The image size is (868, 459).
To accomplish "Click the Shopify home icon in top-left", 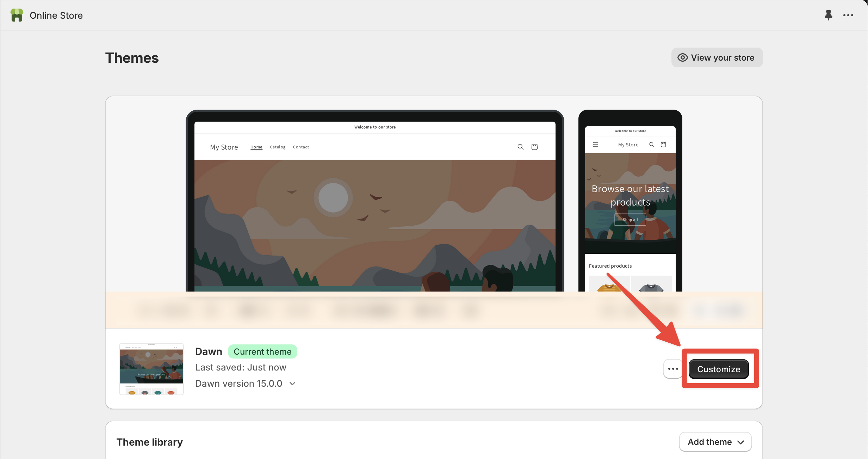I will 17,15.
